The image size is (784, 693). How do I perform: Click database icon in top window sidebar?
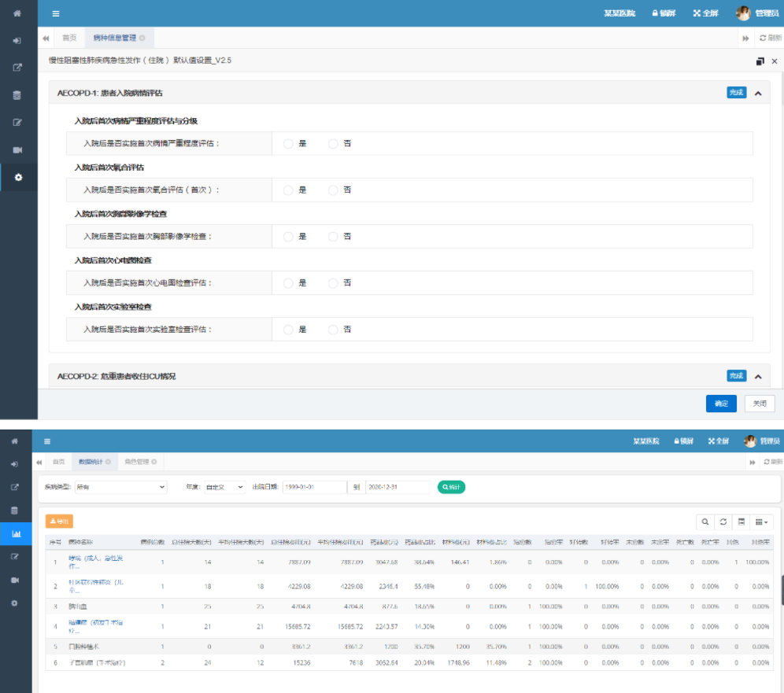pos(17,95)
